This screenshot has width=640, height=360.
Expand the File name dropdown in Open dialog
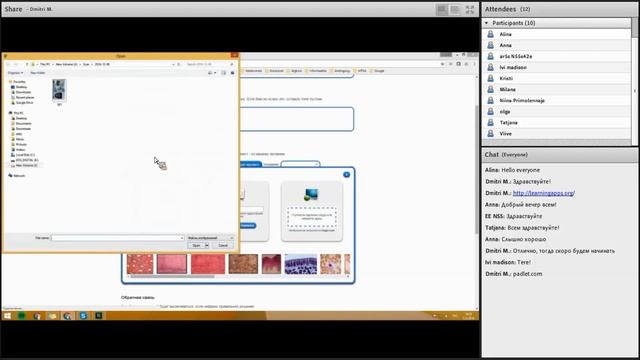182,238
